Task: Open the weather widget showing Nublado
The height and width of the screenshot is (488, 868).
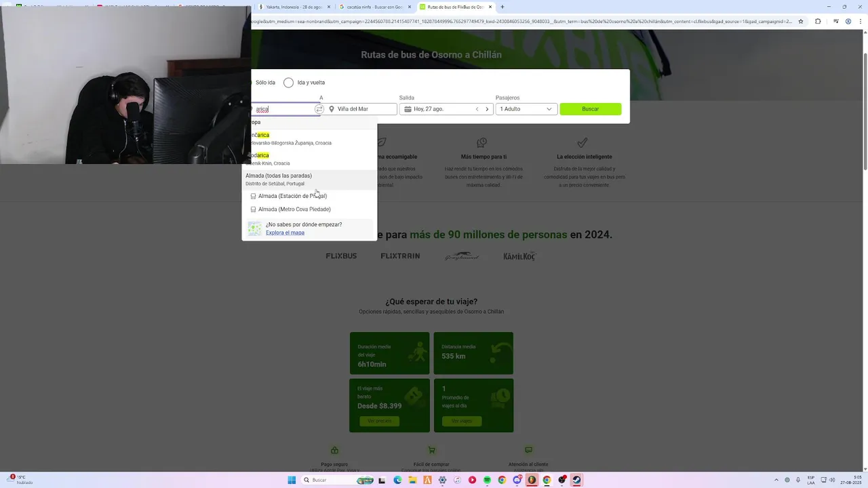Action: 20,480
